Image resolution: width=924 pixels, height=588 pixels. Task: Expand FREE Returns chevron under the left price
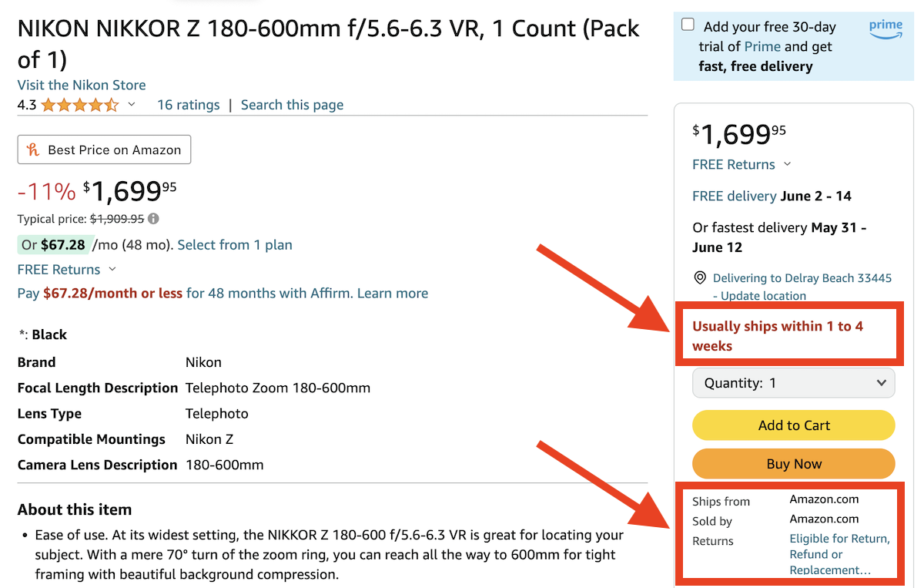(112, 270)
